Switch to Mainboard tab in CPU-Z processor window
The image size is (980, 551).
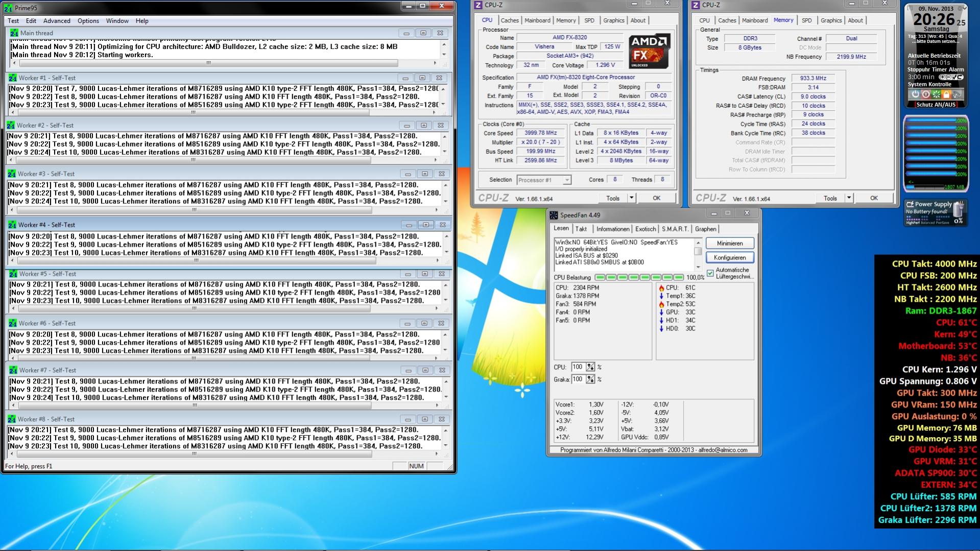click(x=537, y=20)
